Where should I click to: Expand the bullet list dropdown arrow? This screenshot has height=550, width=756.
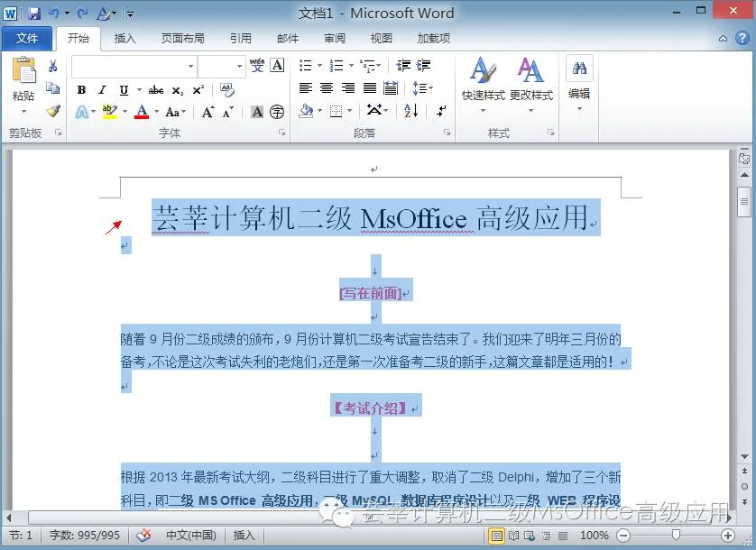click(x=319, y=65)
